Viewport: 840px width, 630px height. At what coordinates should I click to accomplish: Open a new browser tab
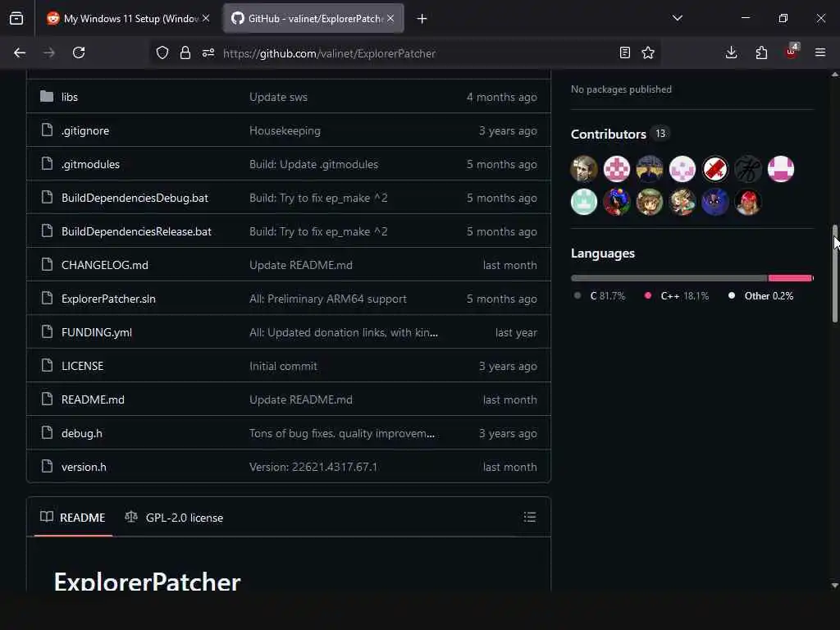coord(422,19)
